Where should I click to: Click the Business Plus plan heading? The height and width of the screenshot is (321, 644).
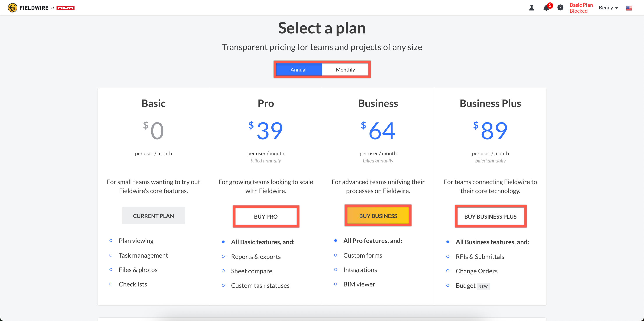click(490, 103)
